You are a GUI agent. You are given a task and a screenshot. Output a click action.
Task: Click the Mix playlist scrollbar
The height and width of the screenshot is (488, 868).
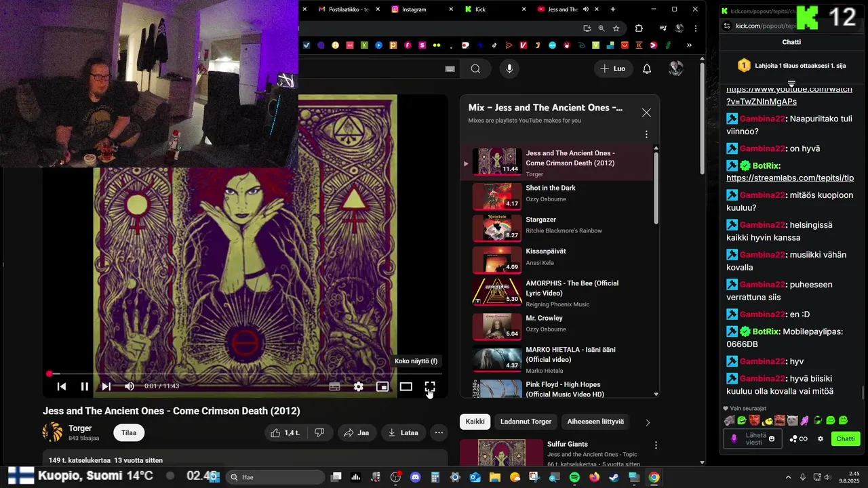pos(656,186)
